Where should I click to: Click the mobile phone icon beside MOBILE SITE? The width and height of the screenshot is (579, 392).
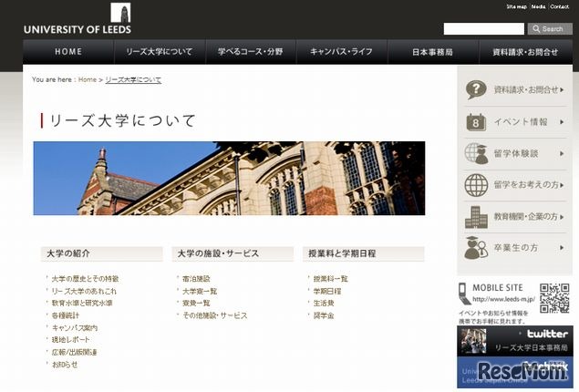[x=464, y=294]
